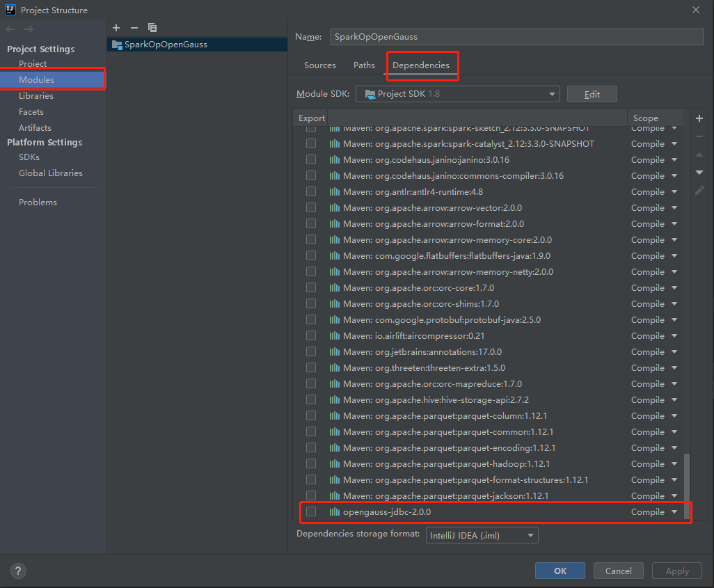Click the SparkOpenGauss module folder icon
This screenshot has height=588, width=714.
click(117, 45)
